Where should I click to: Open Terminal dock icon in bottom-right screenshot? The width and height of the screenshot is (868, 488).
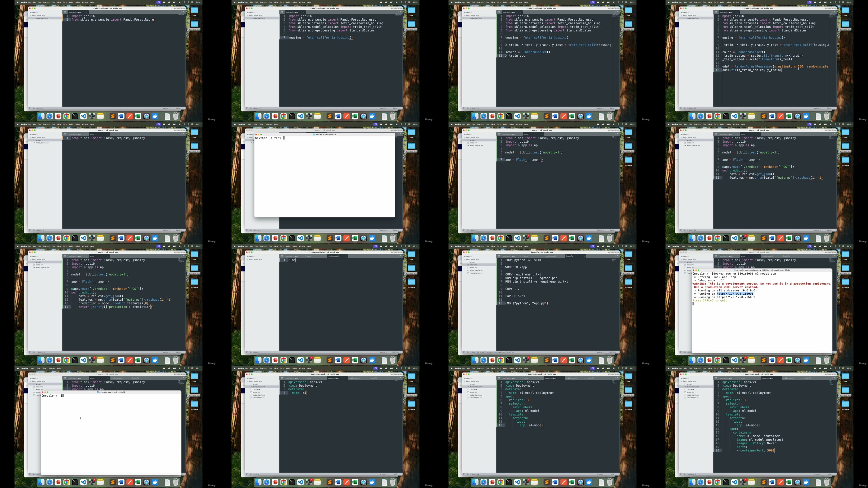726,482
